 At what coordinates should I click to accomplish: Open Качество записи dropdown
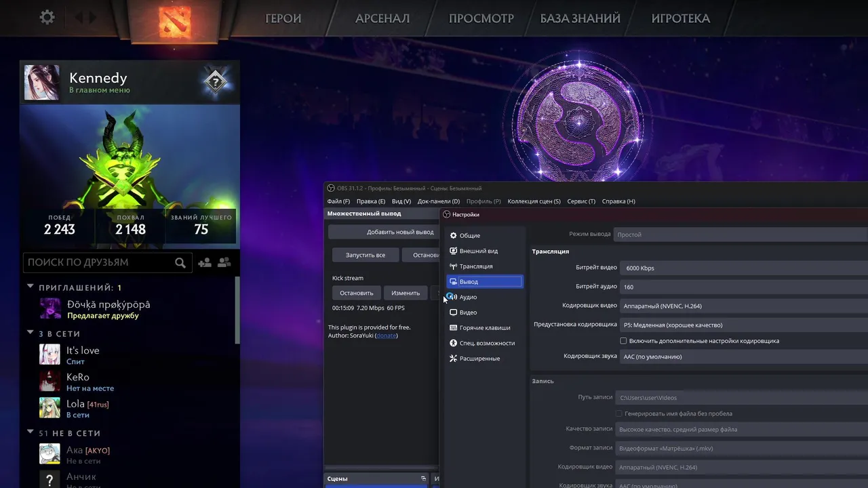point(742,429)
